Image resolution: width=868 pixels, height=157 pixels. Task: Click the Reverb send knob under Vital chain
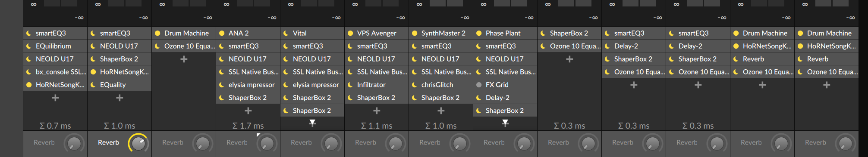(x=331, y=143)
